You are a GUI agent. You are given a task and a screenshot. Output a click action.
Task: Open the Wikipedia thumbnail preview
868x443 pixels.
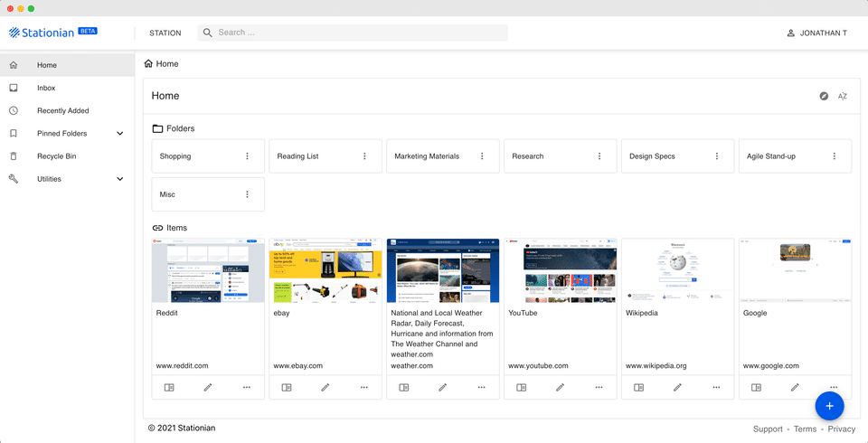coord(677,270)
